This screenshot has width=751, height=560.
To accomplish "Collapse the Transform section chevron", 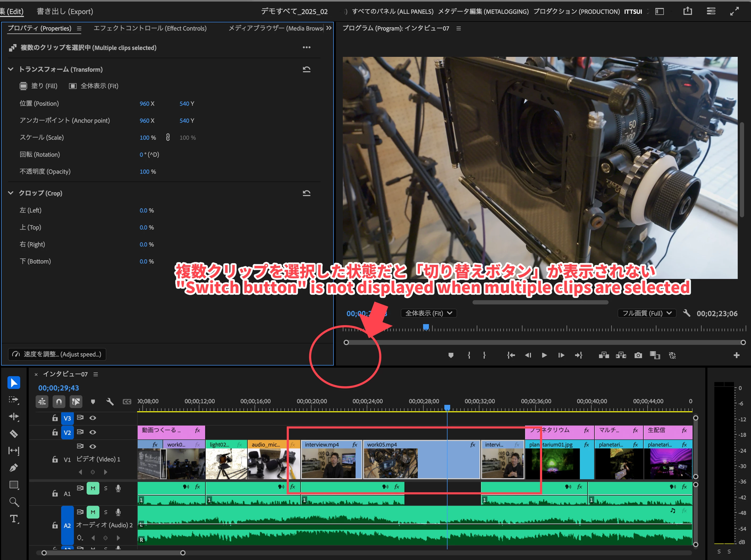I will [11, 69].
